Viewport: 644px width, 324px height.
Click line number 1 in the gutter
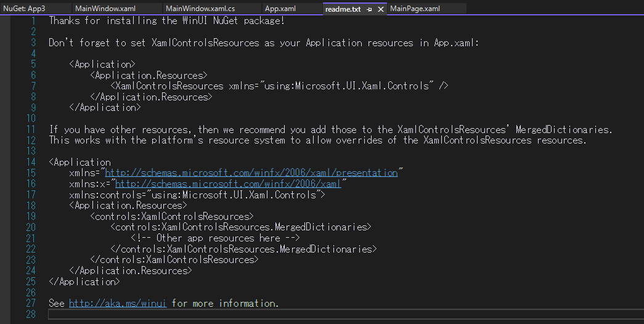click(33, 20)
